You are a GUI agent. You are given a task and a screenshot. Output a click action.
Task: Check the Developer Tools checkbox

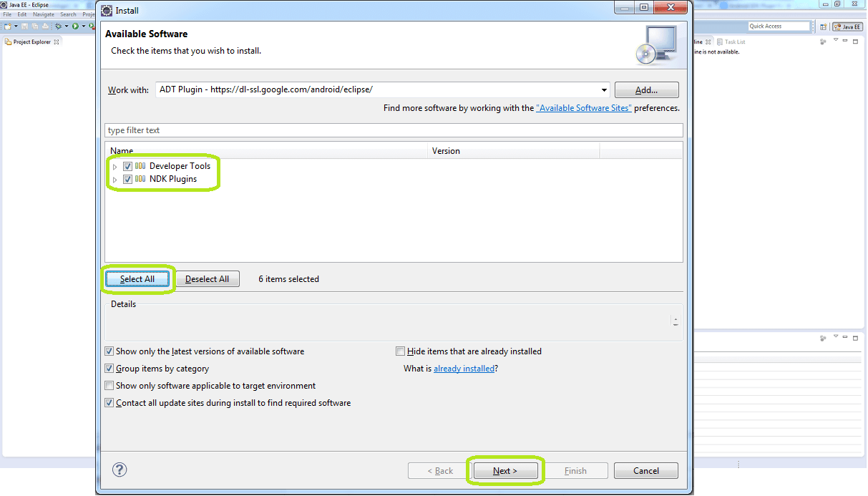[127, 166]
